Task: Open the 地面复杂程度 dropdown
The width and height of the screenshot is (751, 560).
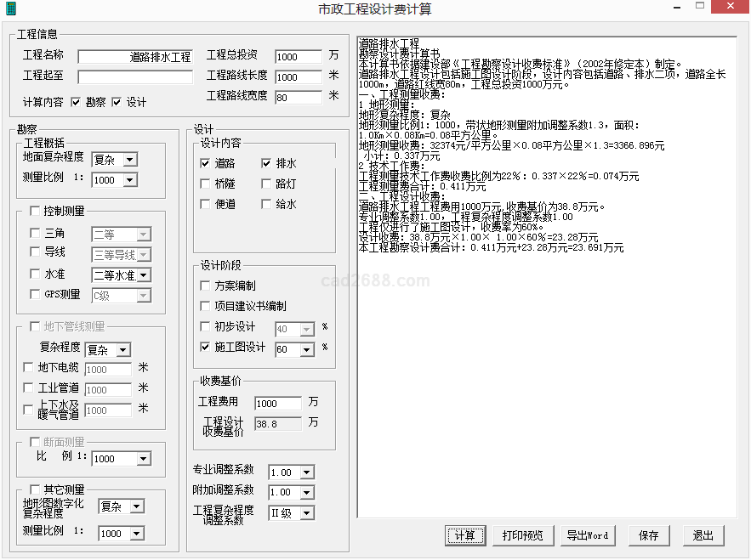Action: point(130,159)
